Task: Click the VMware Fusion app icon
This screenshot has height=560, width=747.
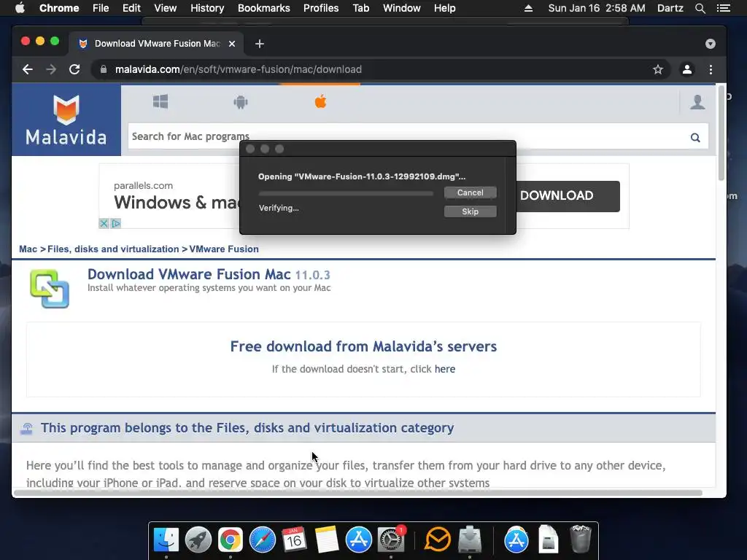Action: [x=50, y=289]
